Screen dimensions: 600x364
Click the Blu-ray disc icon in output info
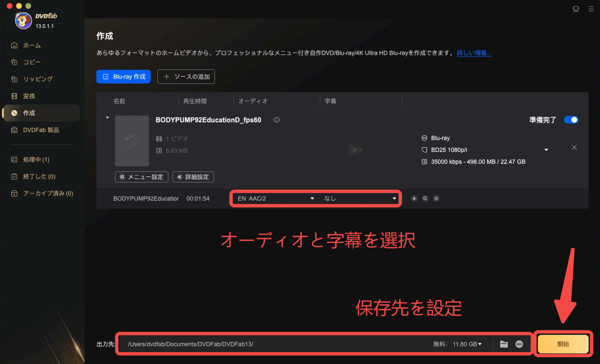click(x=424, y=138)
